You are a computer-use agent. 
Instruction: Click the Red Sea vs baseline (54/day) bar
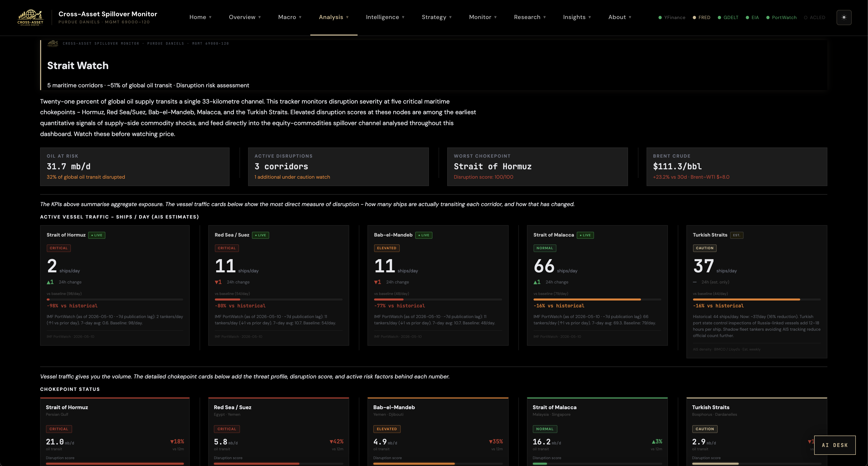(279, 299)
